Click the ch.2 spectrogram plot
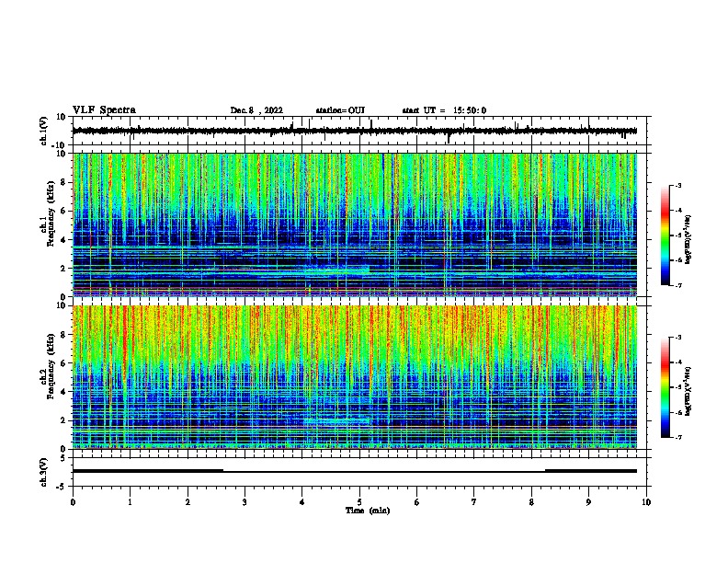The width and height of the screenshot is (728, 563). pos(355,377)
